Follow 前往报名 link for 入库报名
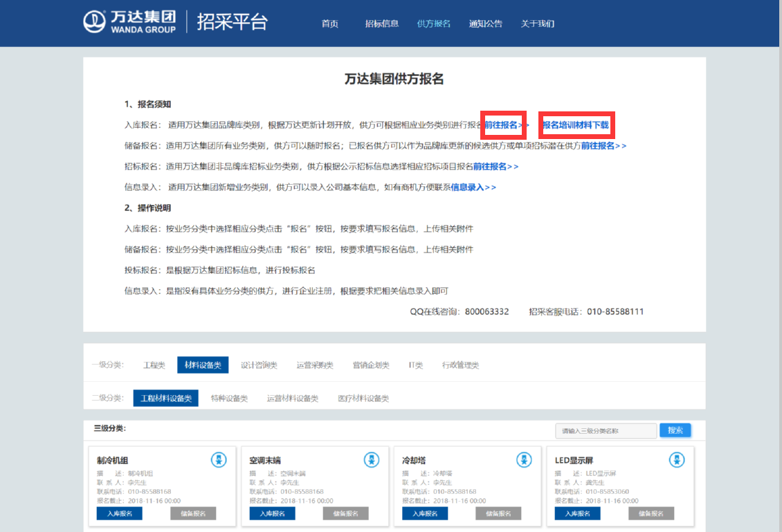The height and width of the screenshot is (532, 782). [x=506, y=125]
